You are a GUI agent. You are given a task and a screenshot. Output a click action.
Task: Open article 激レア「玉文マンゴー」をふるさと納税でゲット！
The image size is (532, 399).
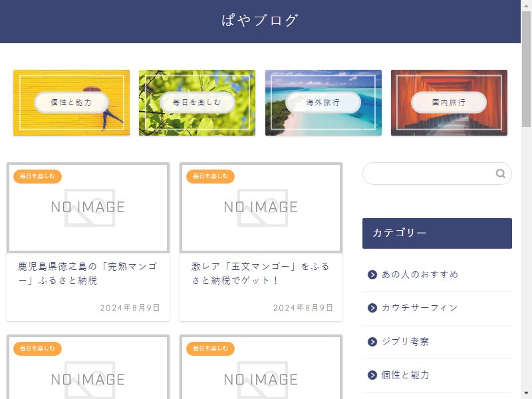260,273
